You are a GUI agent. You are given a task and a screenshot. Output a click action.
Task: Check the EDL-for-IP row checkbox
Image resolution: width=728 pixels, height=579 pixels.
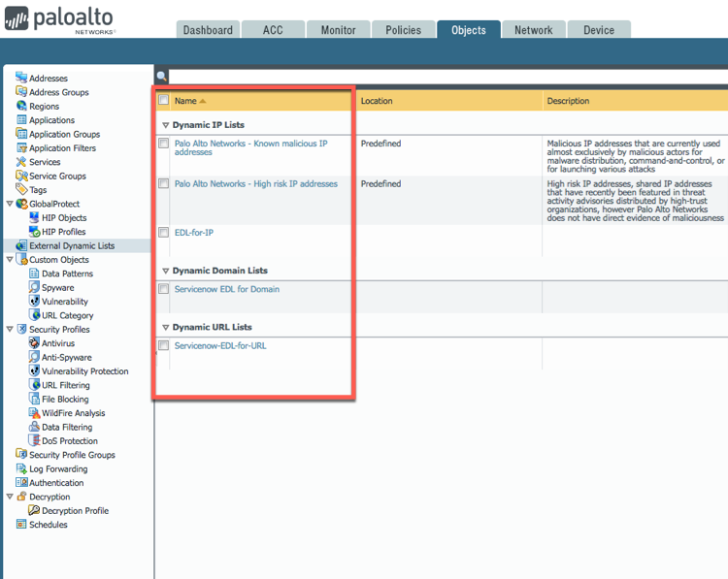point(163,233)
